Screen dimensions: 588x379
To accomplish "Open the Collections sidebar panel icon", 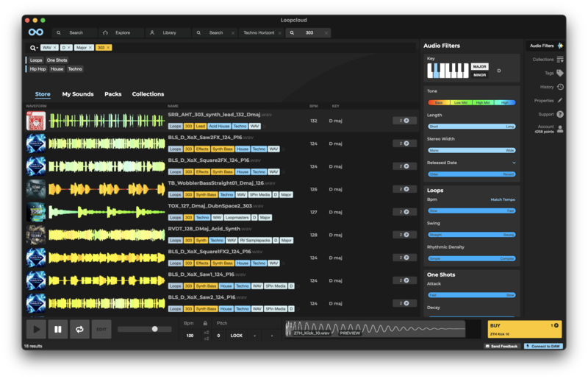I will coord(560,60).
